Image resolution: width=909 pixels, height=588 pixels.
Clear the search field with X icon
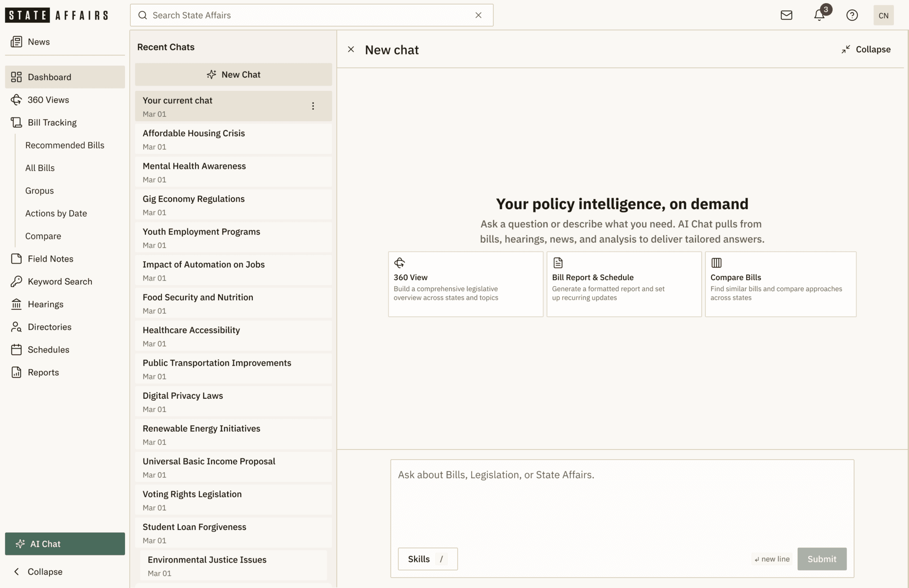coord(478,15)
